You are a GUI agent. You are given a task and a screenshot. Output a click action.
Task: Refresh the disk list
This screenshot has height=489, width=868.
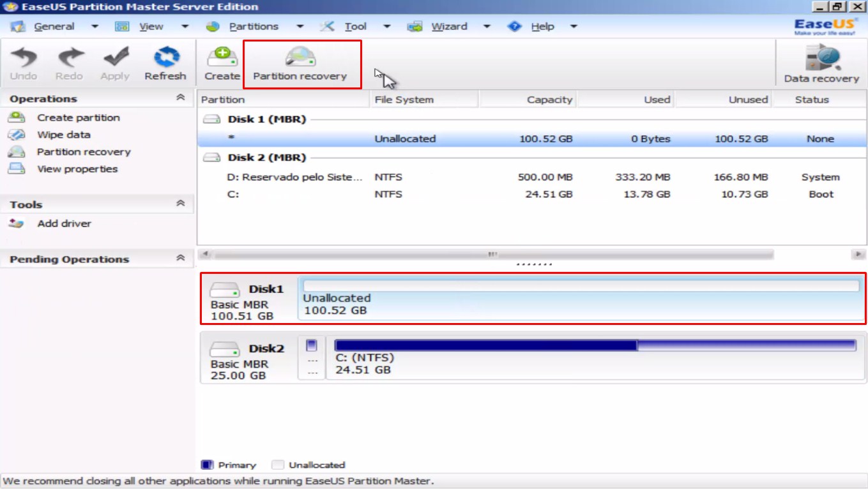pos(165,63)
